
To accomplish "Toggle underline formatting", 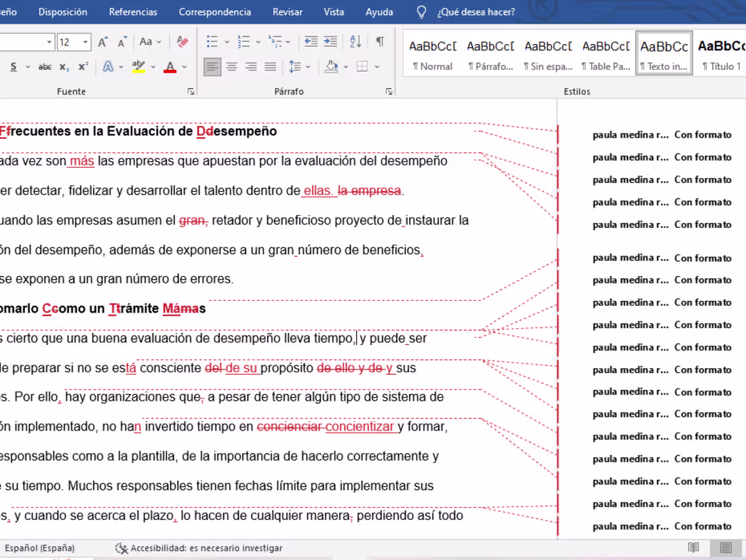I will pyautogui.click(x=12, y=66).
